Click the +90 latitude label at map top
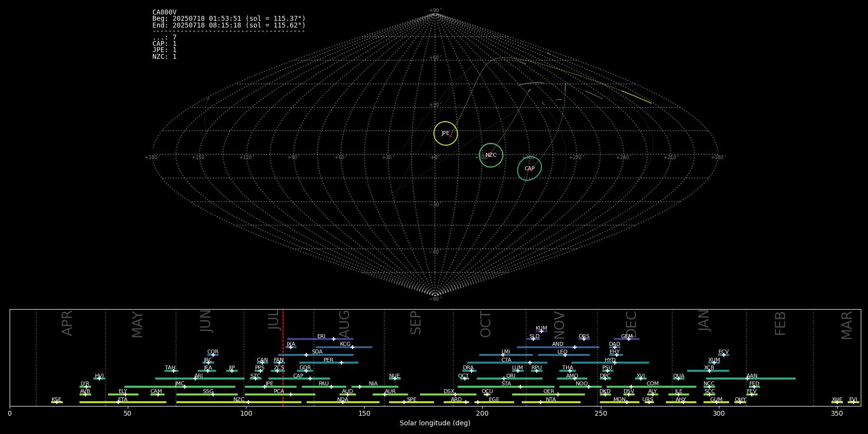 [x=434, y=11]
